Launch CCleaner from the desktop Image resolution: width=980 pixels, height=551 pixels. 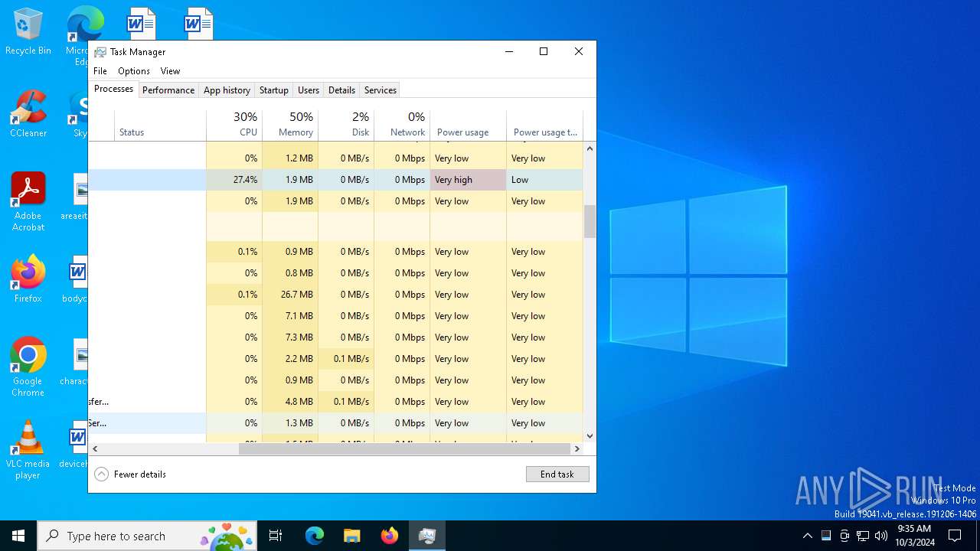tap(28, 115)
